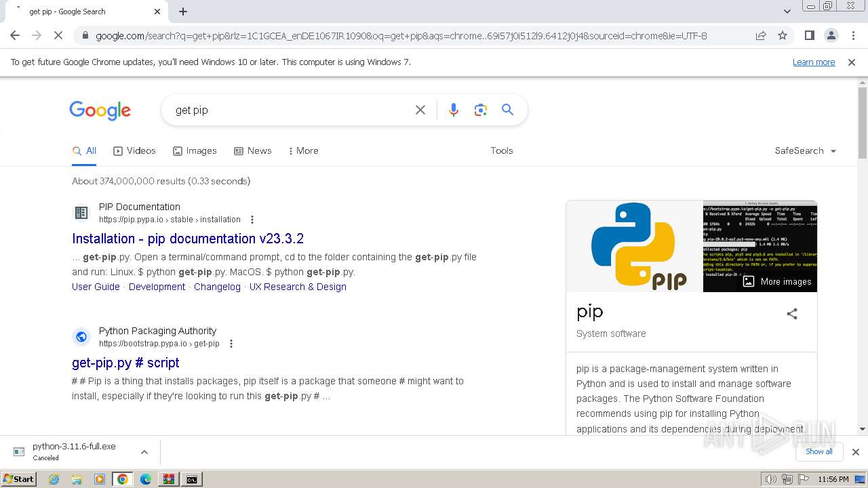Viewport: 868px width, 488px height.
Task: Open 'Installation - pip documentation v23.3.2' result
Action: (188, 239)
